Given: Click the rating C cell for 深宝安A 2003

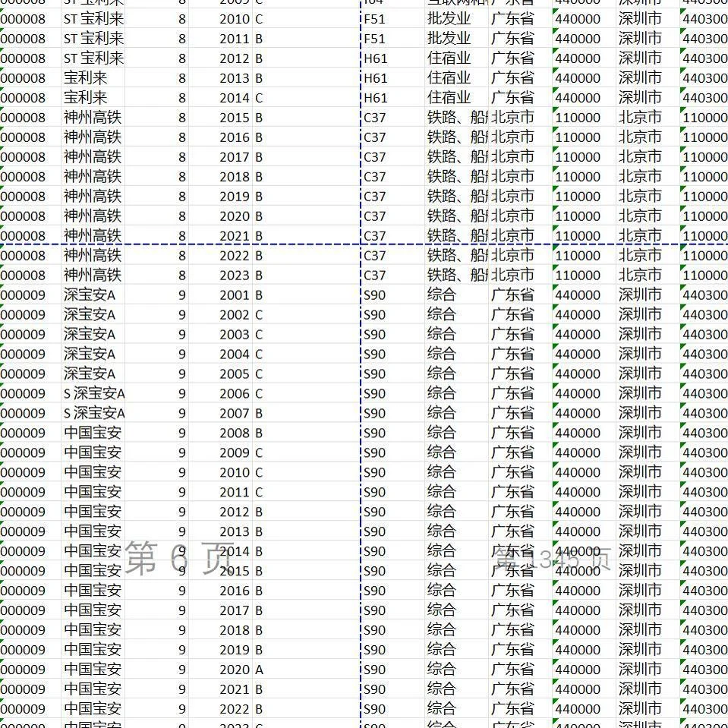Looking at the screenshot, I should click(x=307, y=335).
